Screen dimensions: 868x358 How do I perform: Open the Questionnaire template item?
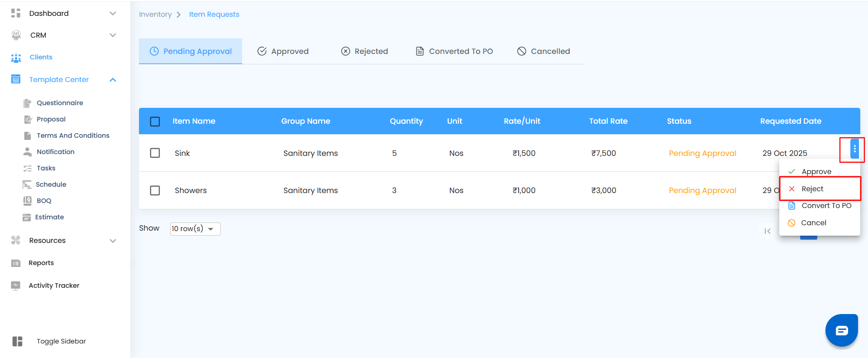tap(60, 103)
